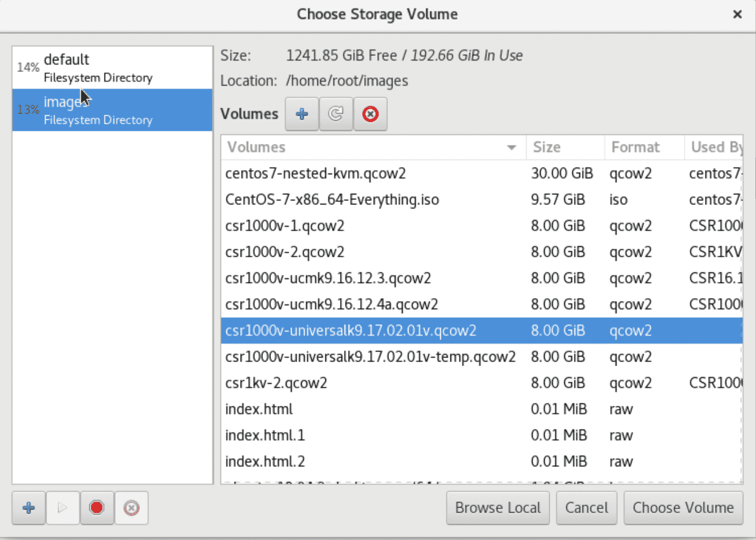Sort by the Size column header
This screenshot has height=540, width=756.
pos(565,147)
